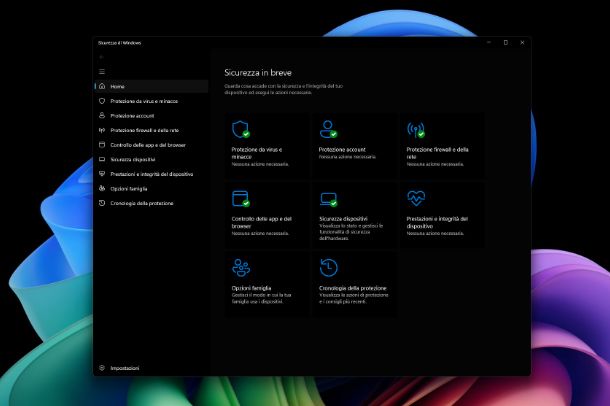Click the history clock icon on Cronologia card
The height and width of the screenshot is (406, 610).
(x=329, y=268)
